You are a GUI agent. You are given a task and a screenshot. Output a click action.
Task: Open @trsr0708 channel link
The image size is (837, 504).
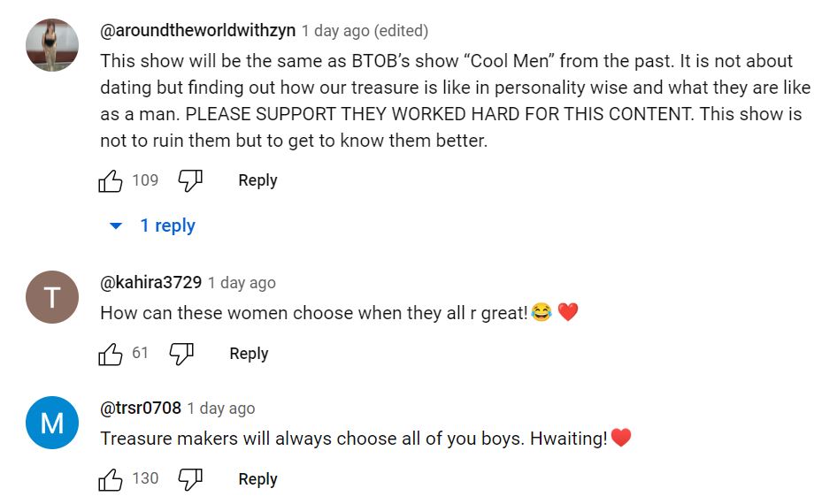(x=140, y=409)
